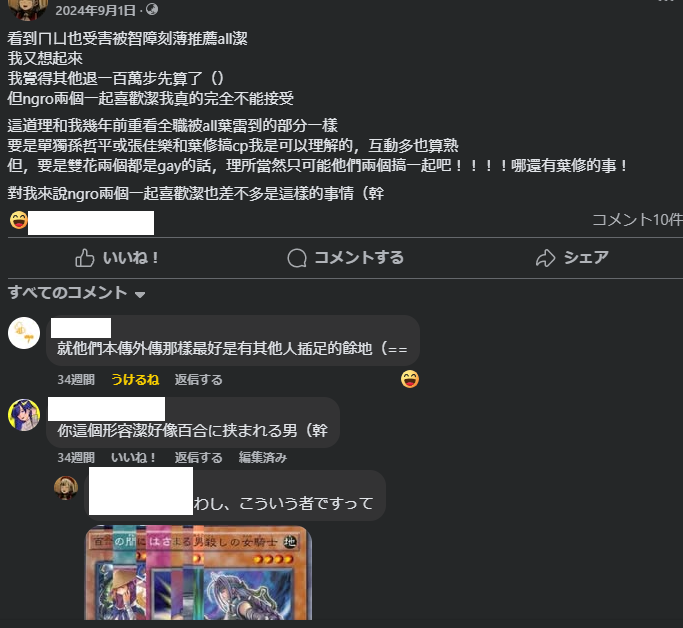The width and height of the screenshot is (683, 628).
Task: Open the first commenter's white avatar
Action: tap(24, 333)
